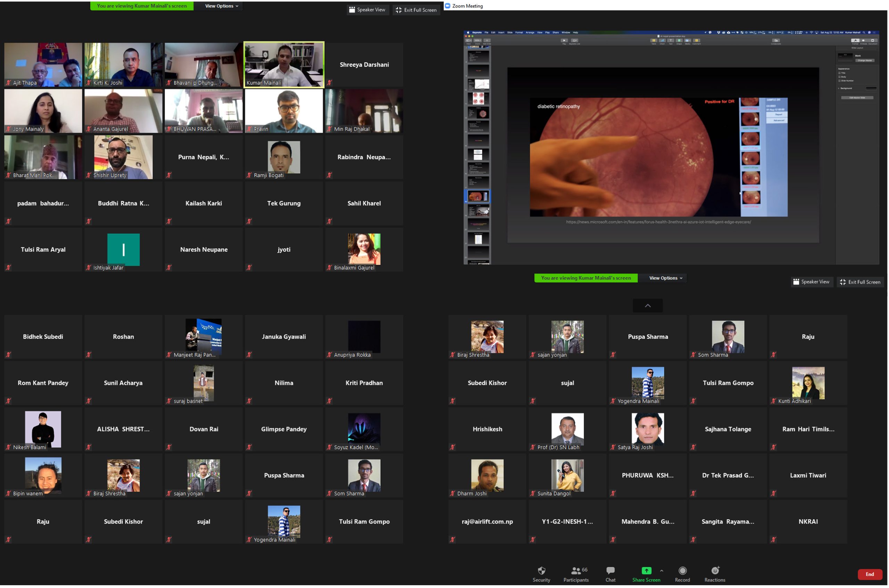Open the Chat bubble icon
This screenshot has height=588, width=889.
point(610,571)
